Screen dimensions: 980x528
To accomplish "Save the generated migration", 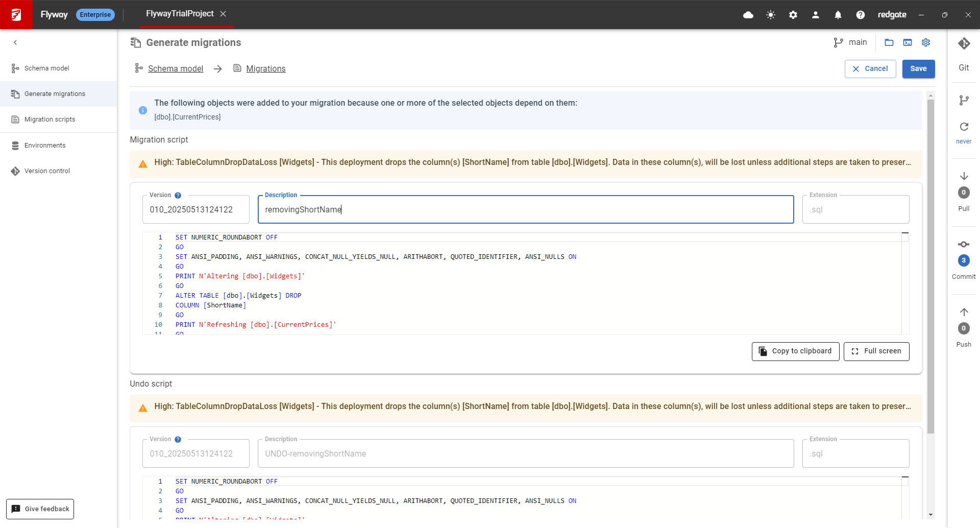I will click(x=918, y=69).
